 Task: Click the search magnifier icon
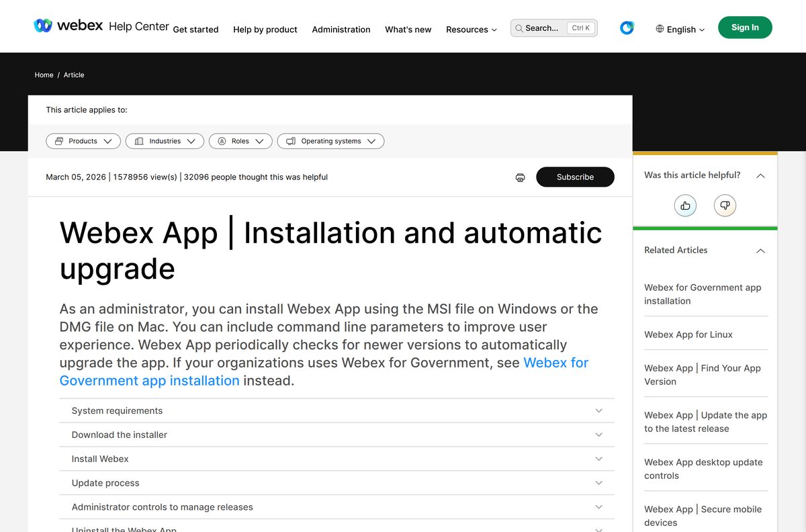click(519, 28)
